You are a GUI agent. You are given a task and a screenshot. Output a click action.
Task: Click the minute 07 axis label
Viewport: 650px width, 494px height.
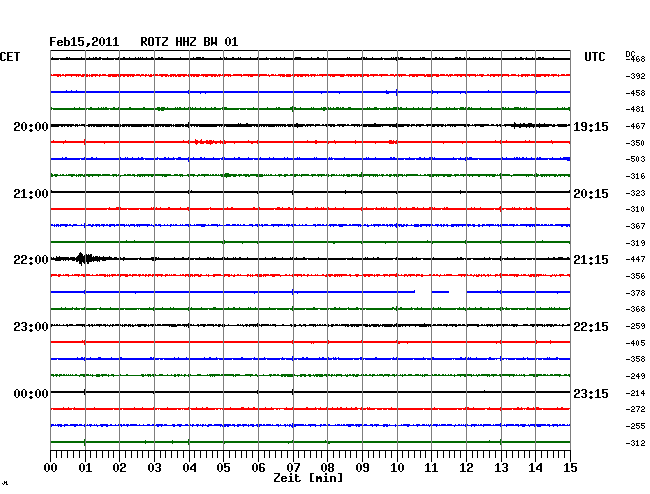[293, 468]
